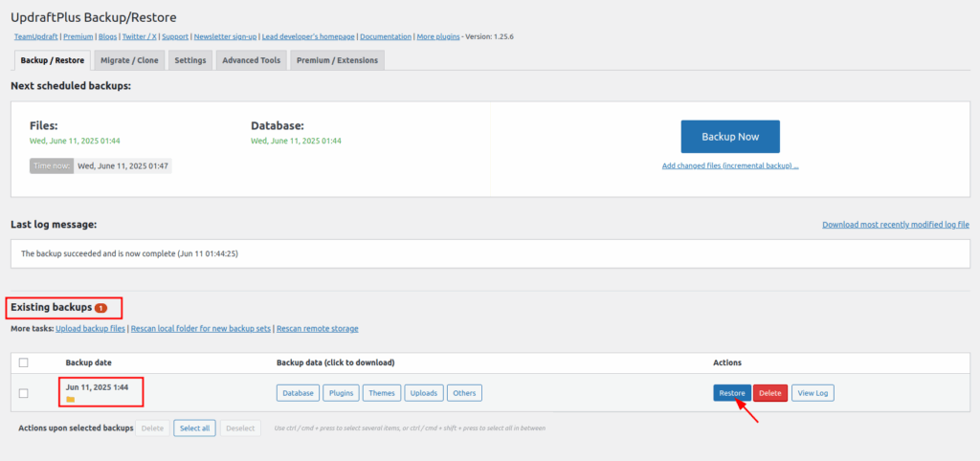This screenshot has width=980, height=461.
Task: Click the red Delete button in Actions
Action: (770, 393)
